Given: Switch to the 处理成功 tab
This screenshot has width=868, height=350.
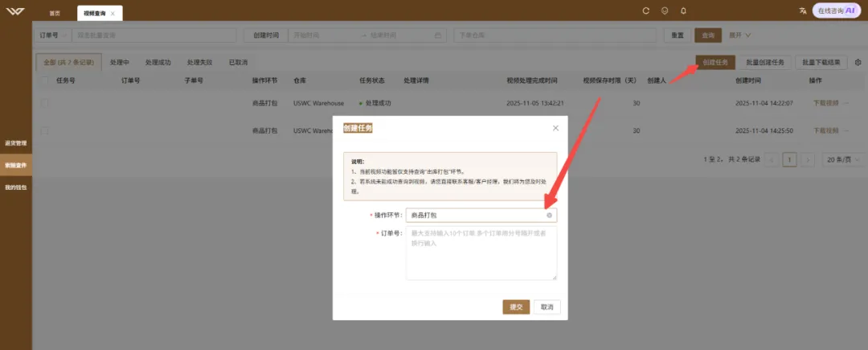Looking at the screenshot, I should click(158, 62).
